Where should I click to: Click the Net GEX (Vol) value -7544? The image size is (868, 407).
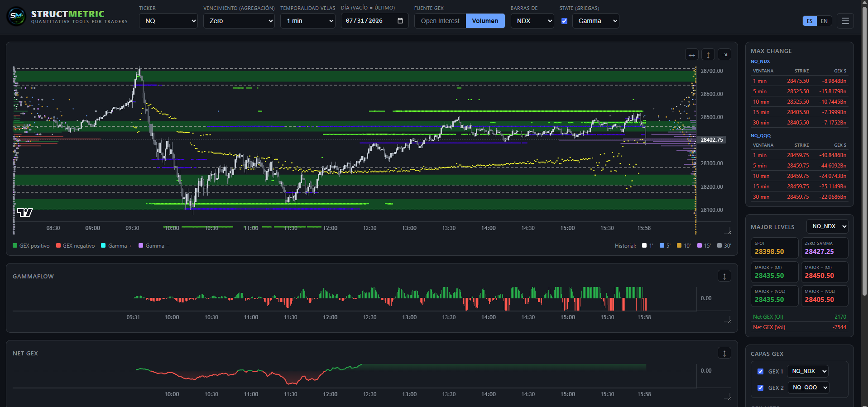coord(839,327)
